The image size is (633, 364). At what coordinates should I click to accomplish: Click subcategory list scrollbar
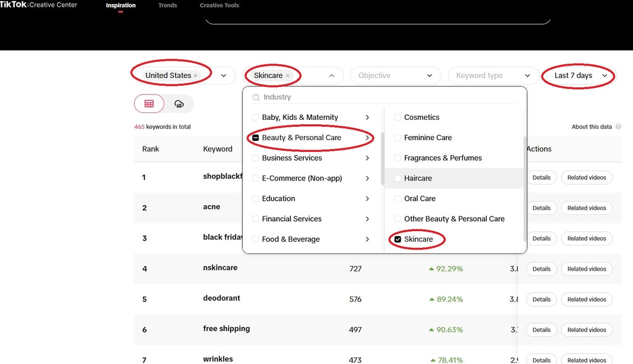click(524, 189)
